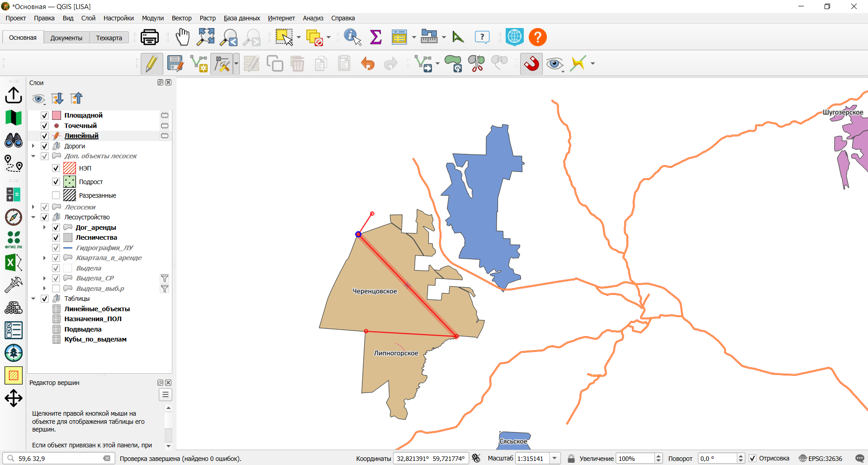Select the Measure ruler tool
This screenshot has width=868, height=465.
pyautogui.click(x=429, y=37)
